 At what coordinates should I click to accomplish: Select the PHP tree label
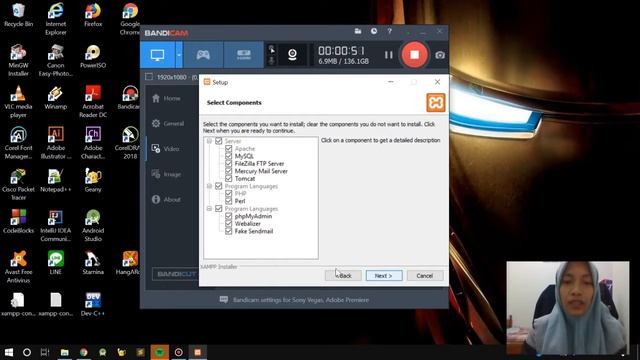[x=240, y=193]
